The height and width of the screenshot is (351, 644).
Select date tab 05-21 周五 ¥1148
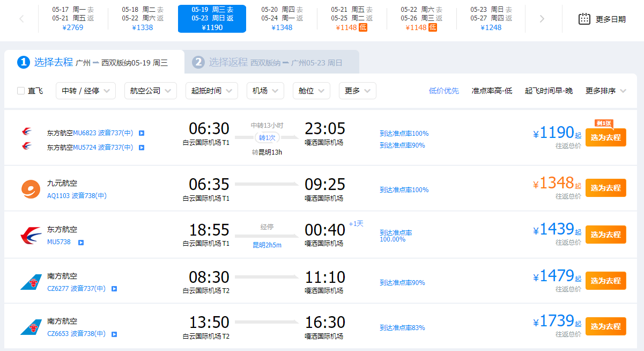pyautogui.click(x=351, y=19)
